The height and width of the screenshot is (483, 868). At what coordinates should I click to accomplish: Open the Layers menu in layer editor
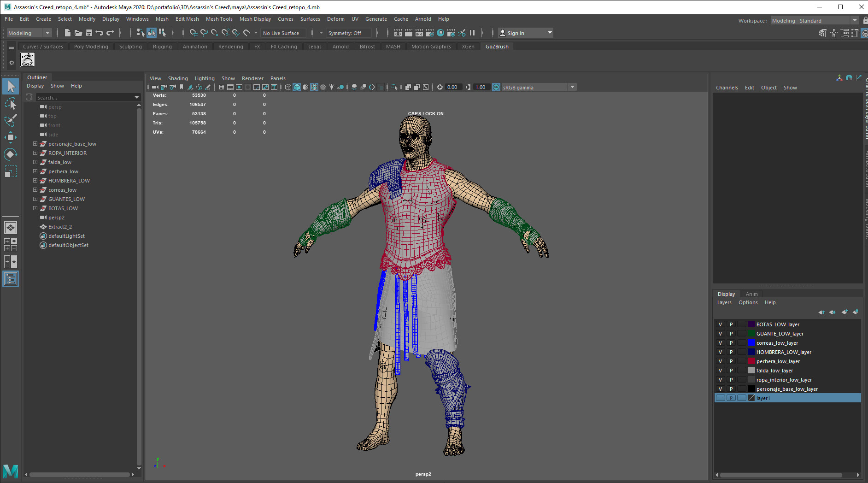(x=724, y=302)
